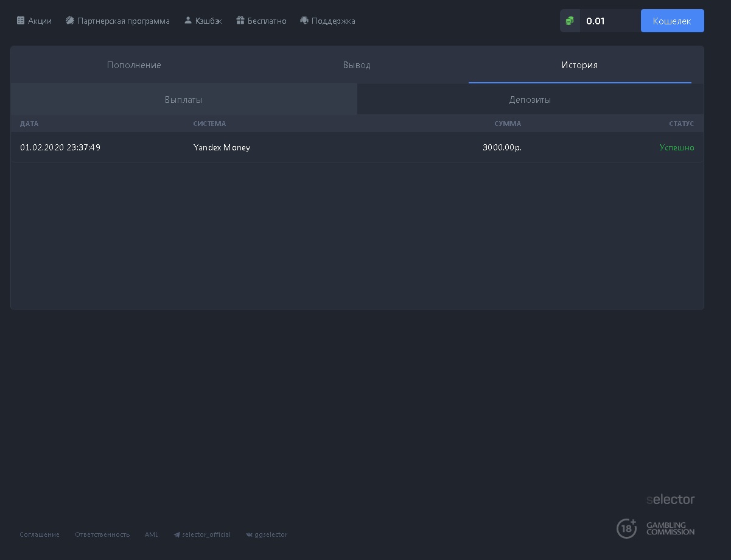731x560 pixels.
Task: Click the Партнерская программа icon
Action: tap(70, 21)
